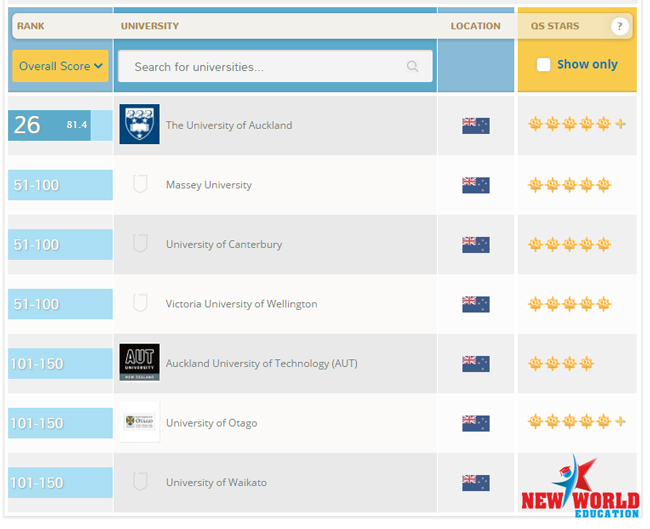Click the New Zealand flag for Auckland row

click(476, 126)
